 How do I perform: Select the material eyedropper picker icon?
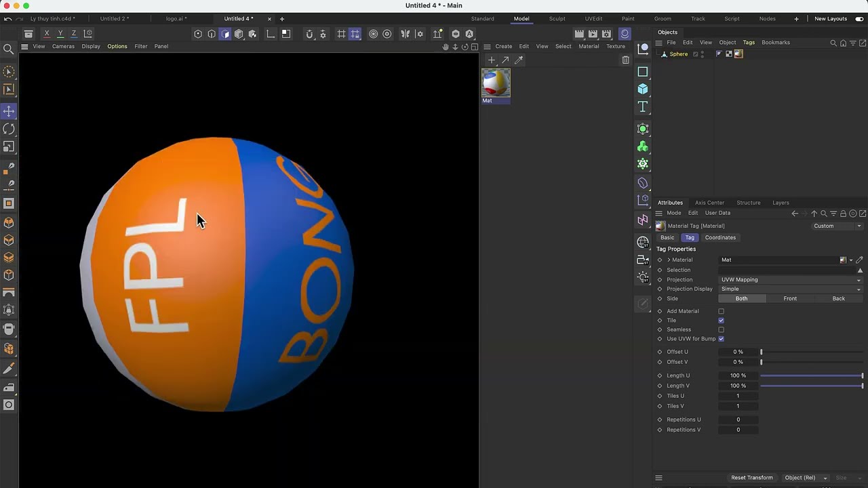coord(519,60)
